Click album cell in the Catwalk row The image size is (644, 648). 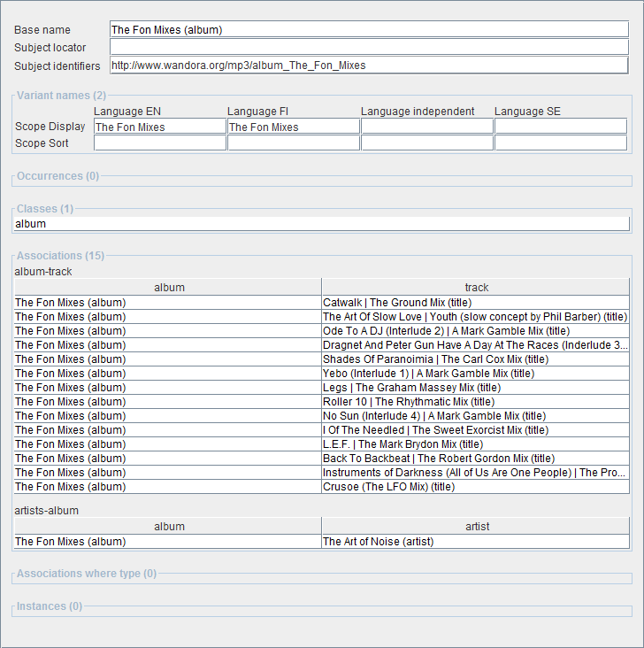168,303
